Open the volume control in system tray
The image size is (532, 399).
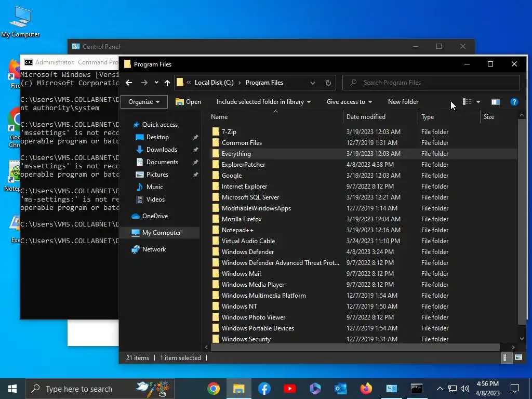tap(465, 389)
